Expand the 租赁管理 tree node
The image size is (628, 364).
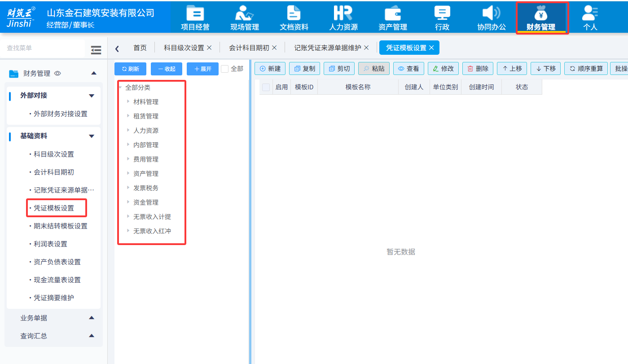click(128, 116)
